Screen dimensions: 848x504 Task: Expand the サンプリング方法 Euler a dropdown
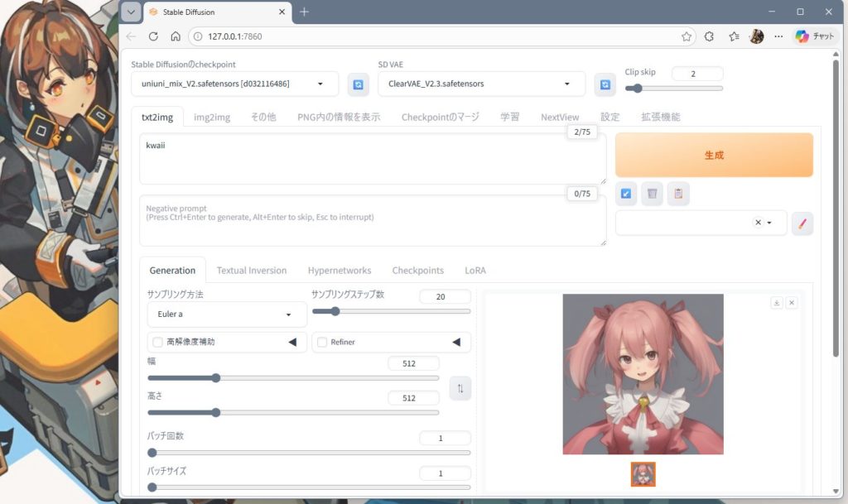pos(226,314)
